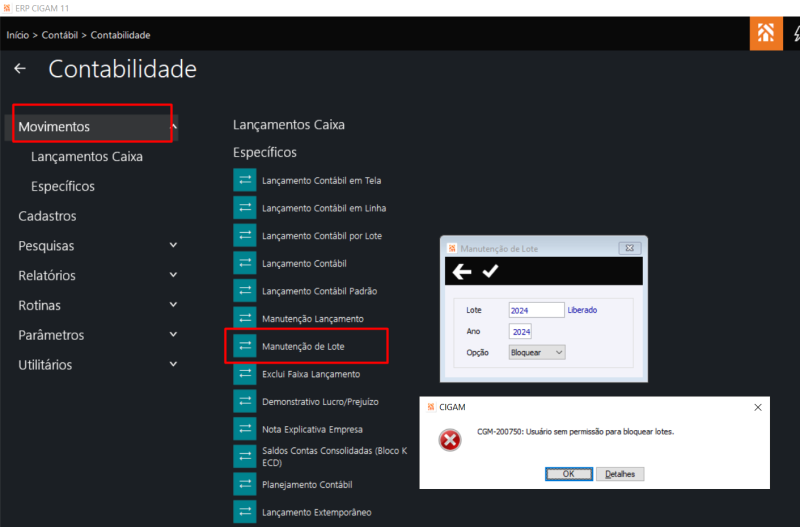
Task: Click the Liberado status text
Action: 582,310
